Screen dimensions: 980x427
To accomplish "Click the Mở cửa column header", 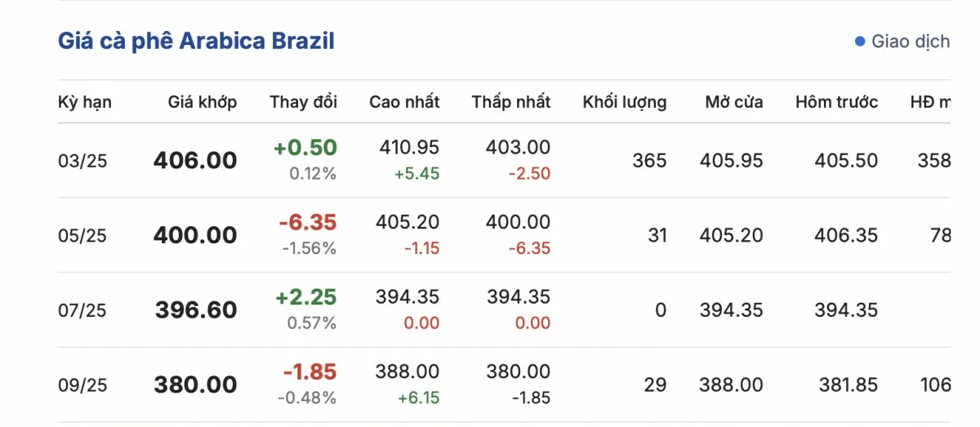I will click(734, 102).
